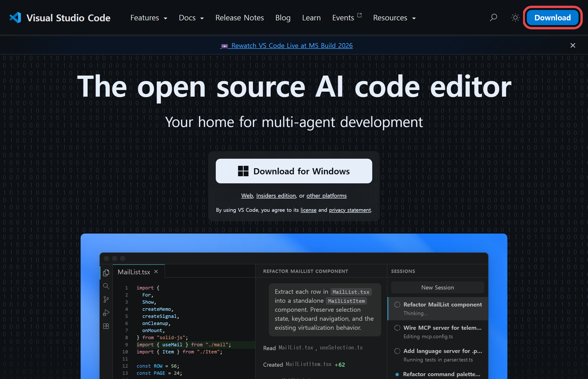The height and width of the screenshot is (379, 588).
Task: Click the Download for Windows button
Action: [294, 171]
